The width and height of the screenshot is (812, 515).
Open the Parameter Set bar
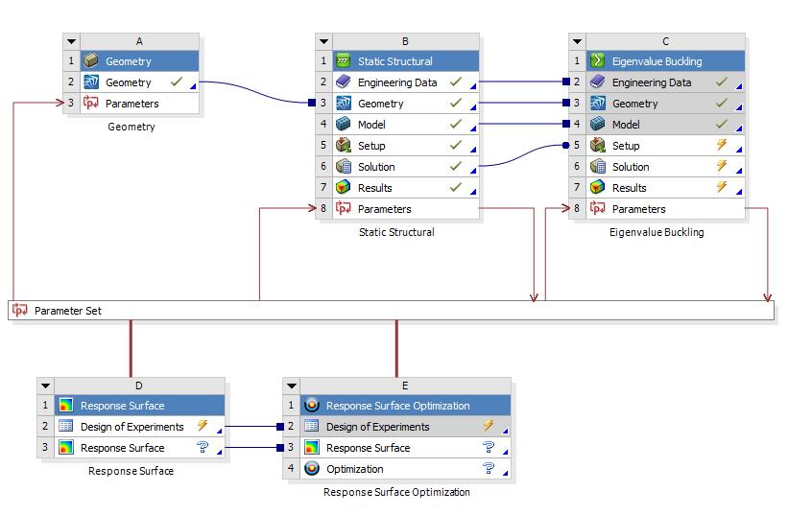(391, 310)
